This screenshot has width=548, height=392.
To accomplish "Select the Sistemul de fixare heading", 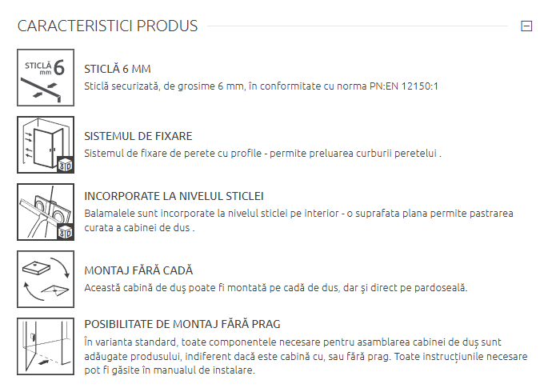I will [x=138, y=136].
